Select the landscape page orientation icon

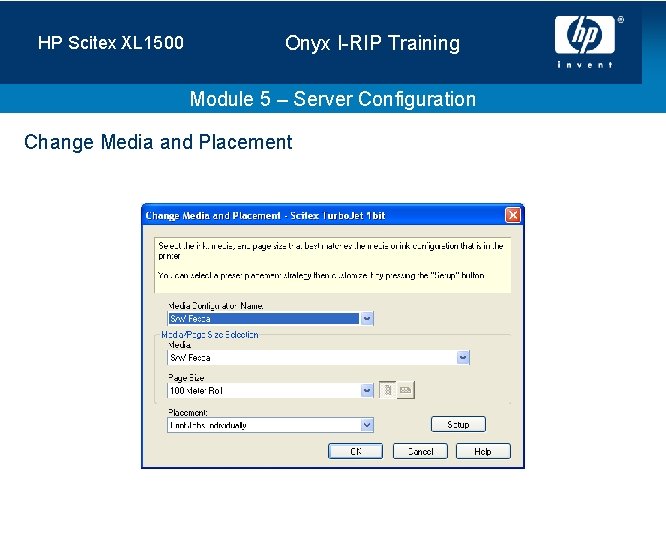[406, 390]
